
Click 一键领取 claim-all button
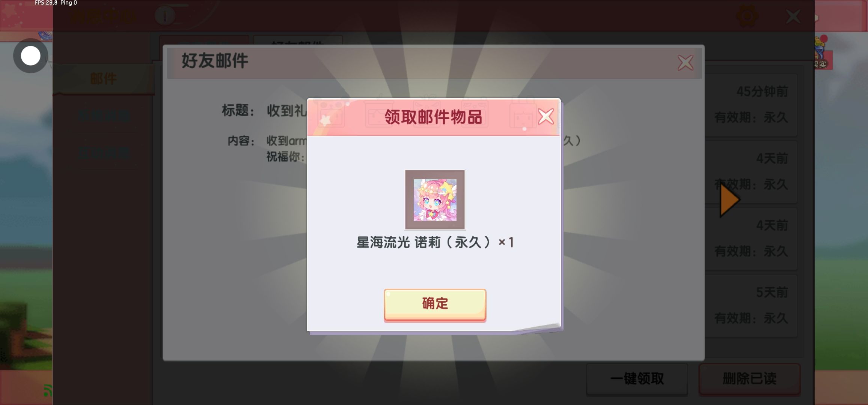click(x=637, y=379)
